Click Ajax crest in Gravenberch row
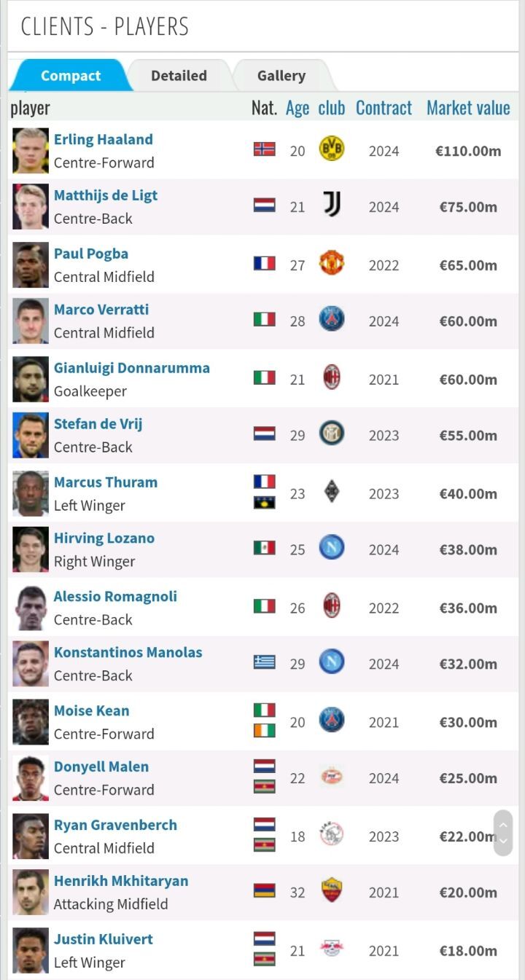This screenshot has width=525, height=980. [x=332, y=834]
